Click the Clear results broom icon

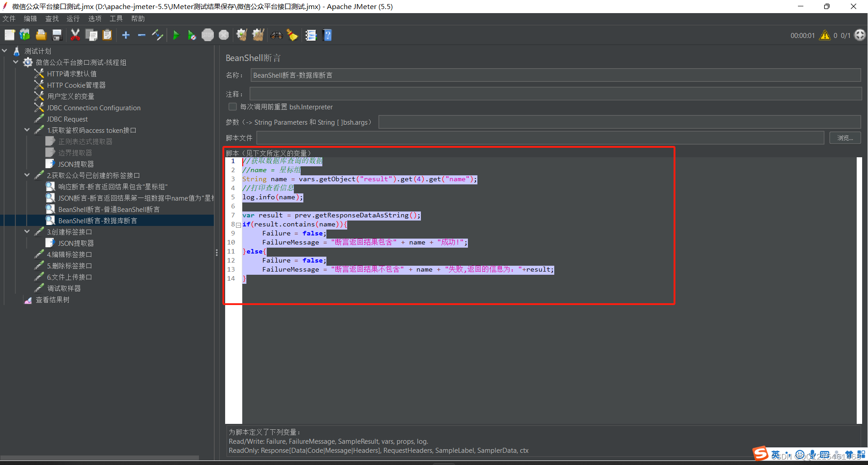click(x=242, y=35)
